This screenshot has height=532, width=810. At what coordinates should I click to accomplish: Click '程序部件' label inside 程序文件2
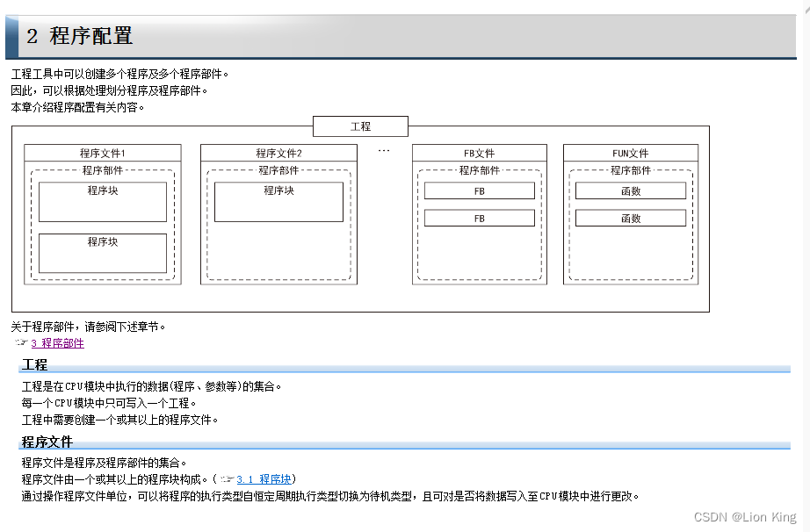278,170
